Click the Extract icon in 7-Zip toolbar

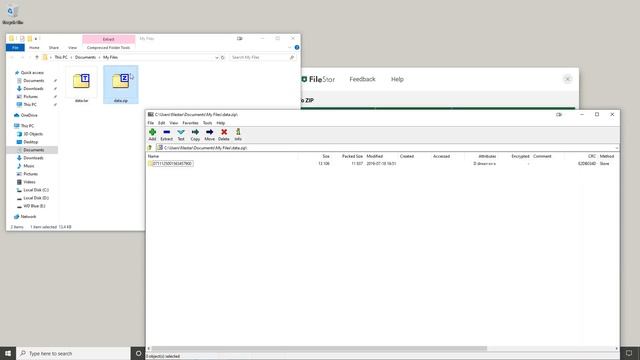pyautogui.click(x=167, y=134)
